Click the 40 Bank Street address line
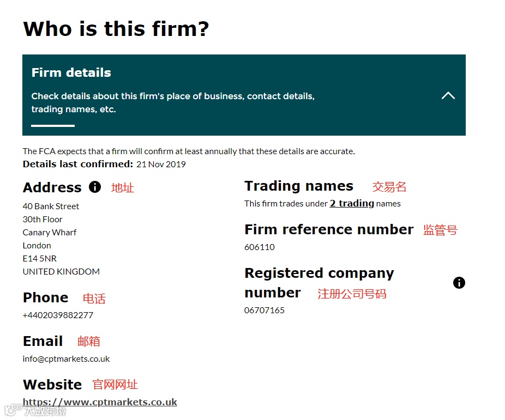Viewport: 505px width, 420px height. 51,206
